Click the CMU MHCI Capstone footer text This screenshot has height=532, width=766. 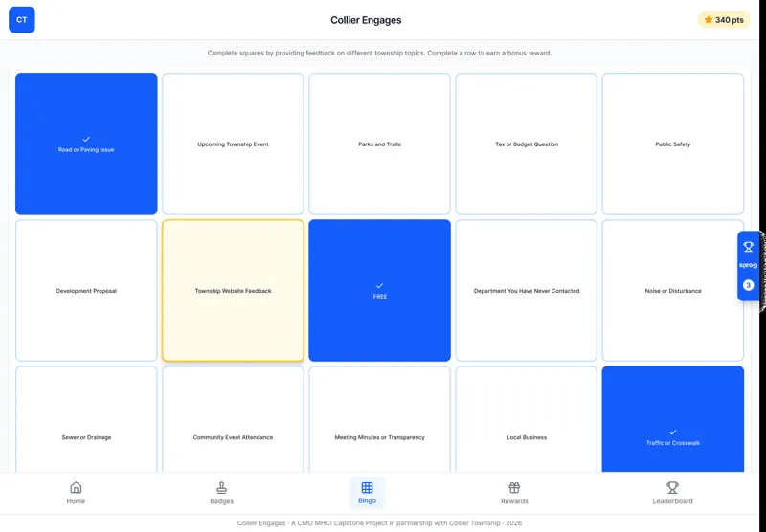pyautogui.click(x=379, y=522)
